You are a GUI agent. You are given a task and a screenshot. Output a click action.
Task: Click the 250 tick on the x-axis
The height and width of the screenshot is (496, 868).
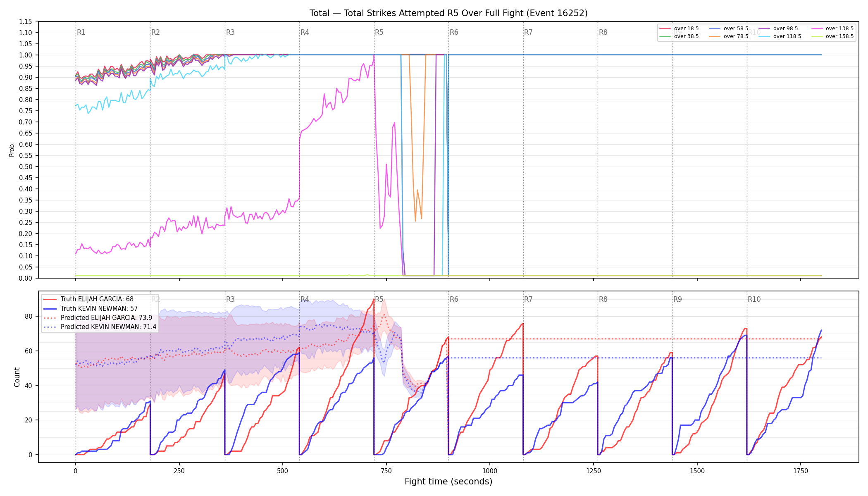pos(179,471)
